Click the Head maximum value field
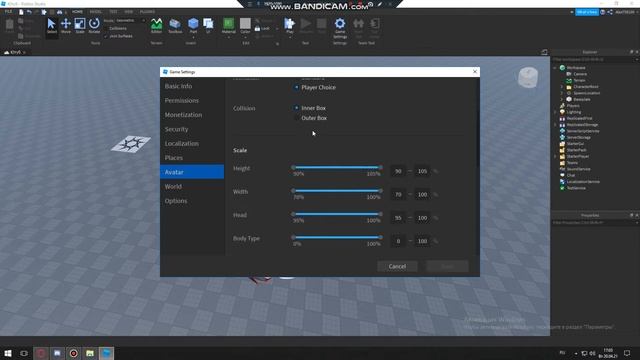640x360 pixels. pos(422,218)
